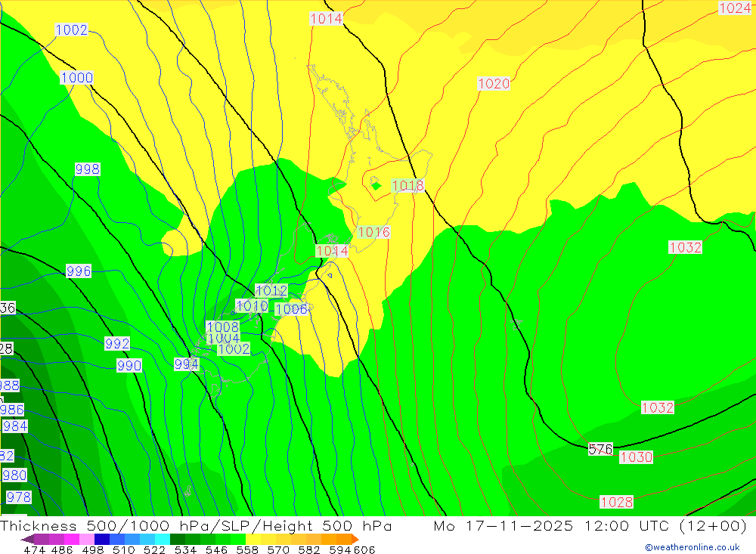The image size is (756, 554).
Task: Click legend value 606
Action: pyautogui.click(x=364, y=550)
